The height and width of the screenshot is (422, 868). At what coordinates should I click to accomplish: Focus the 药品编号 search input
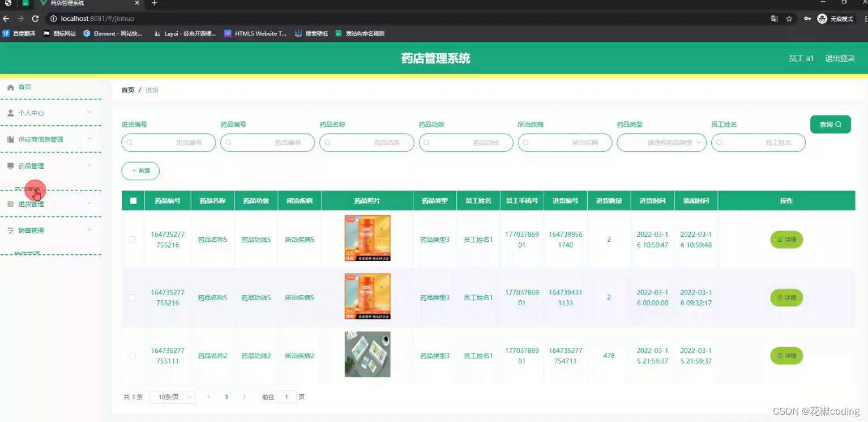268,143
